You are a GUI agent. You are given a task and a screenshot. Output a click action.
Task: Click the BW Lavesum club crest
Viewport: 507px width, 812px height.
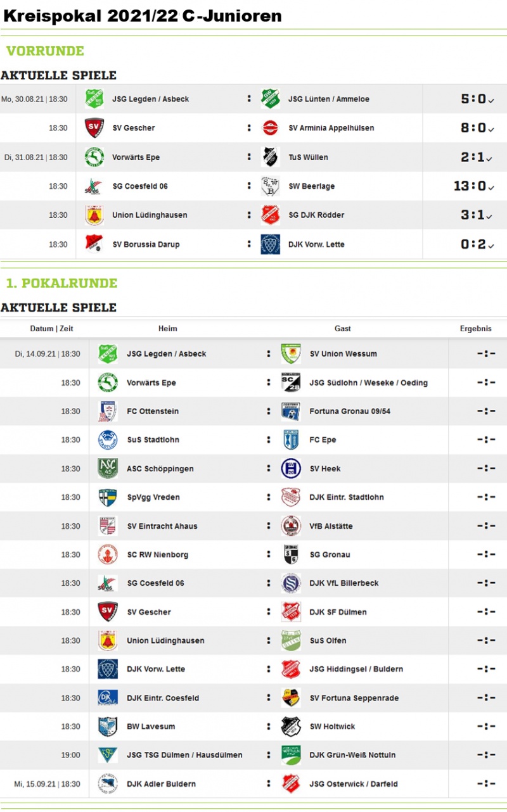(108, 726)
